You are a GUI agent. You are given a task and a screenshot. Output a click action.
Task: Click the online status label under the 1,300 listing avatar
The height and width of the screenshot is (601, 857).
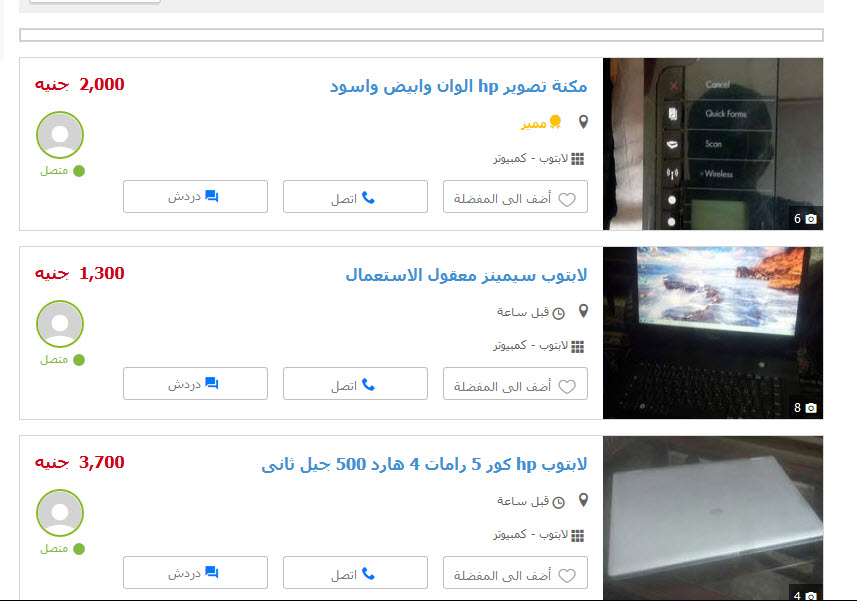(x=62, y=360)
